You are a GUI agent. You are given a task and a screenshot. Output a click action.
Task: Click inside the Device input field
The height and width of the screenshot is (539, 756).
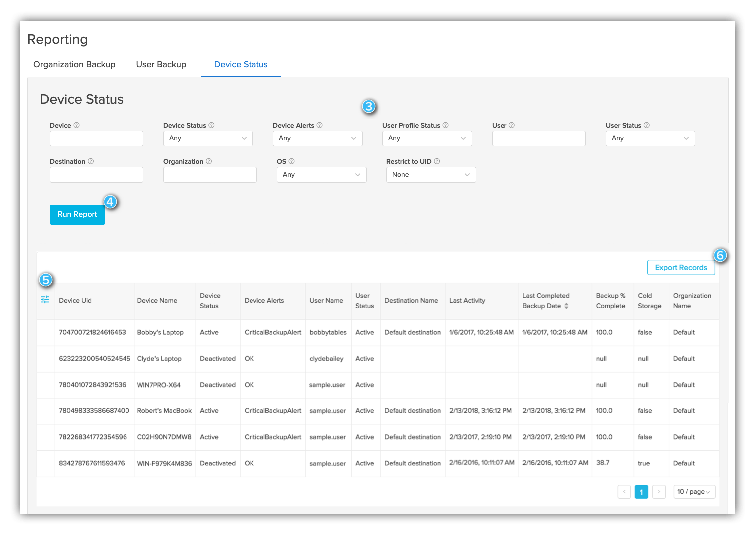[x=96, y=138]
